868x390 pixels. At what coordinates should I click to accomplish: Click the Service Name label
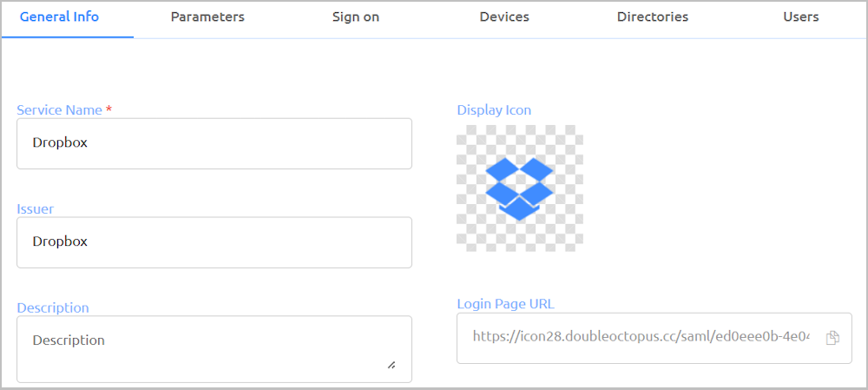click(x=60, y=109)
